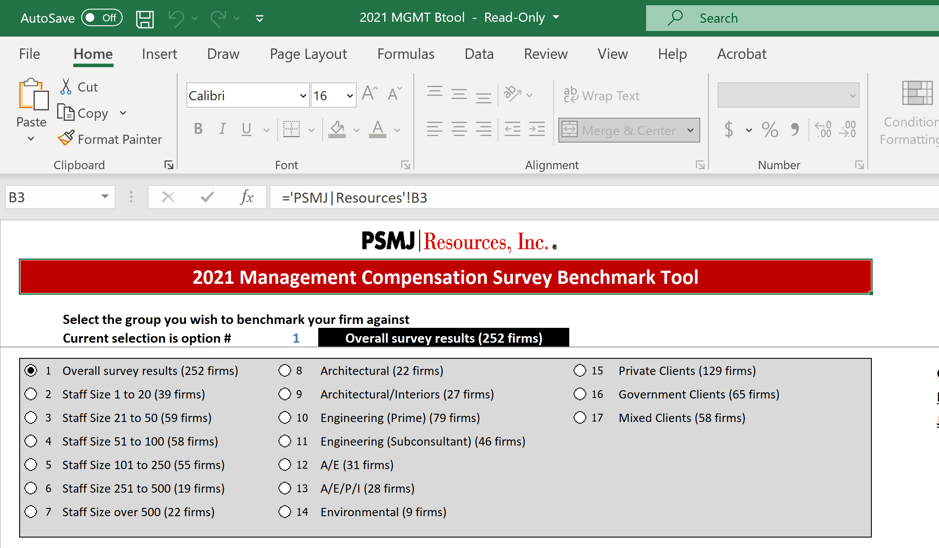Screen dimensions: 939x548
Task: Open Customize Quick Access Toolbar arrow
Action: tap(259, 19)
